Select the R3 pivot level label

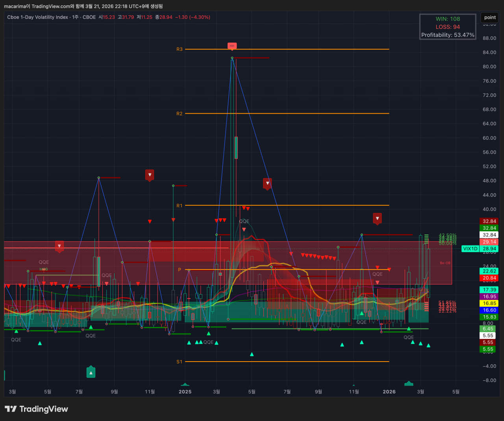point(179,49)
